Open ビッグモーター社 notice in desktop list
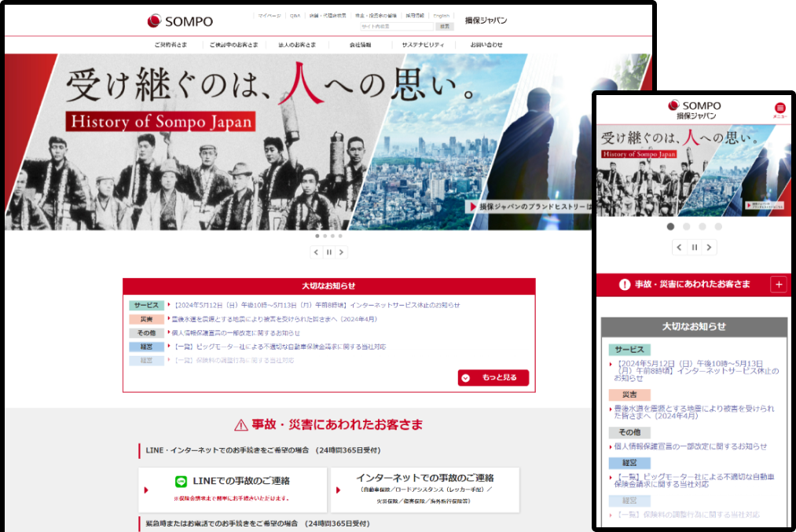 [279, 347]
